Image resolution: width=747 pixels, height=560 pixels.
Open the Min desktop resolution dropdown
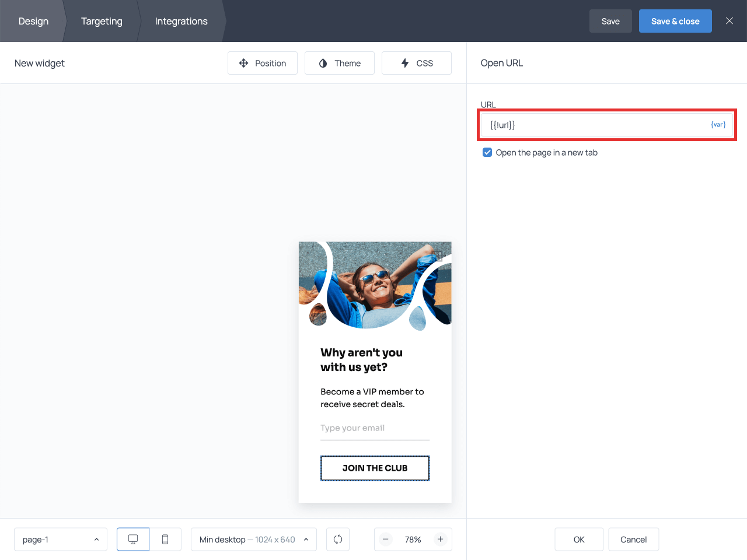click(x=254, y=540)
